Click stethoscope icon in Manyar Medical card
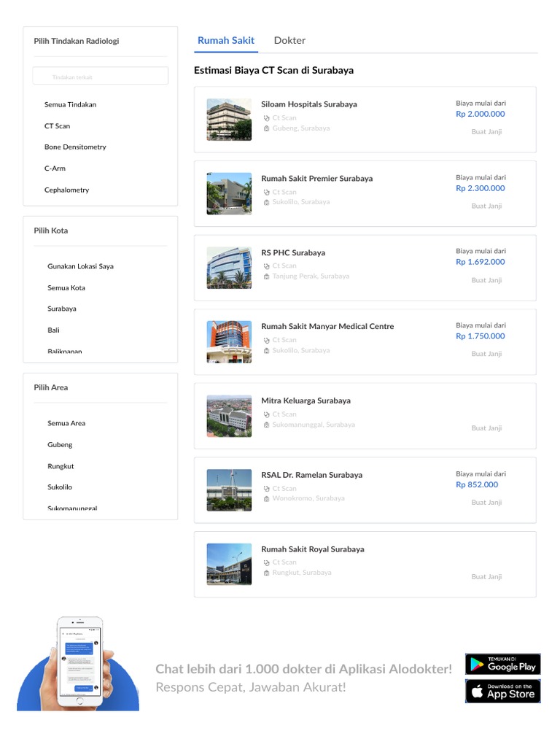Viewport: 560px width, 747px height. (267, 341)
